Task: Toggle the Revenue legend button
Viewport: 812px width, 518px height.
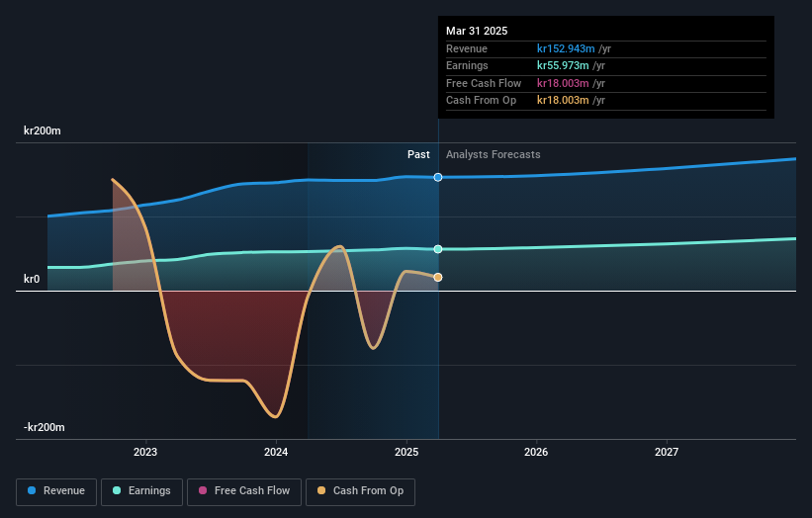Action: [56, 491]
